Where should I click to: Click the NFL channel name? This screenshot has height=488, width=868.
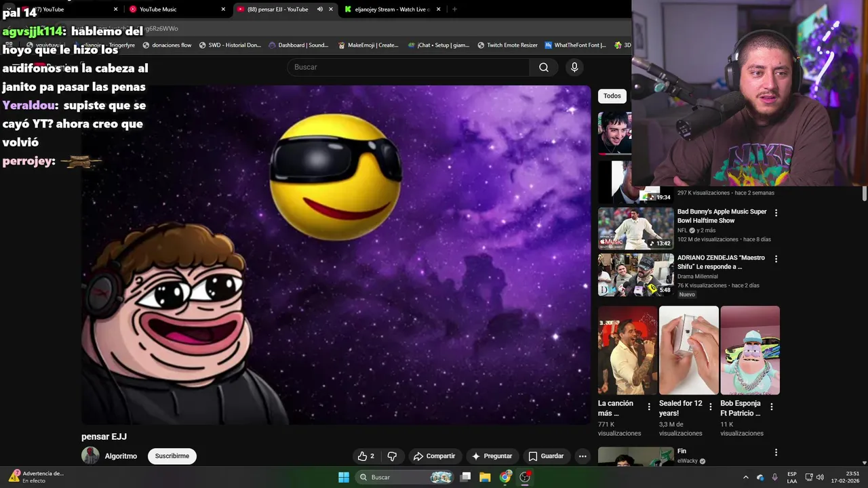[x=682, y=230]
